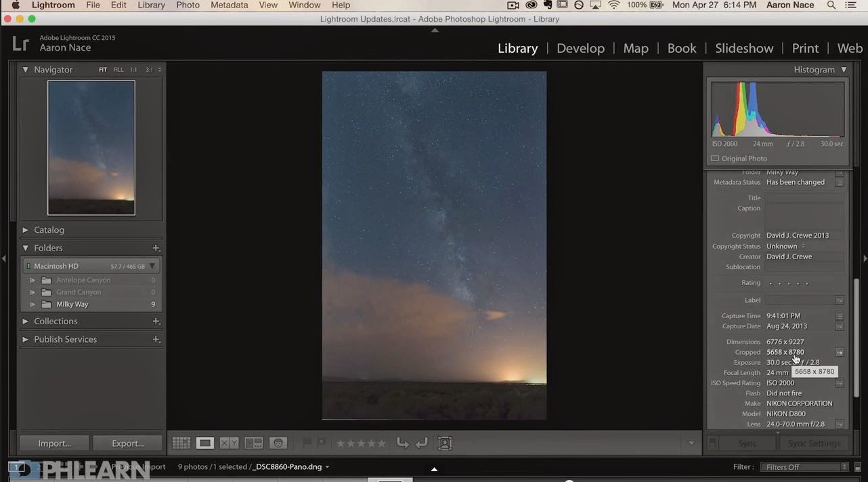Click the Sync Settings button
Screen dimensions: 868x482
click(x=814, y=443)
